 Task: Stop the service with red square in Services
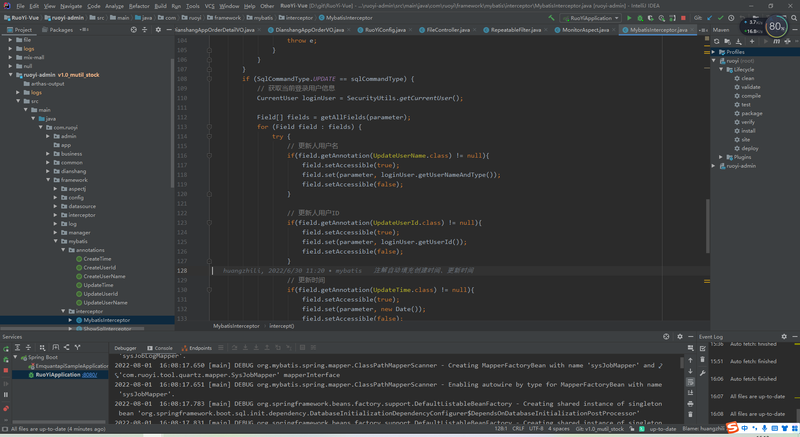[x=6, y=370]
